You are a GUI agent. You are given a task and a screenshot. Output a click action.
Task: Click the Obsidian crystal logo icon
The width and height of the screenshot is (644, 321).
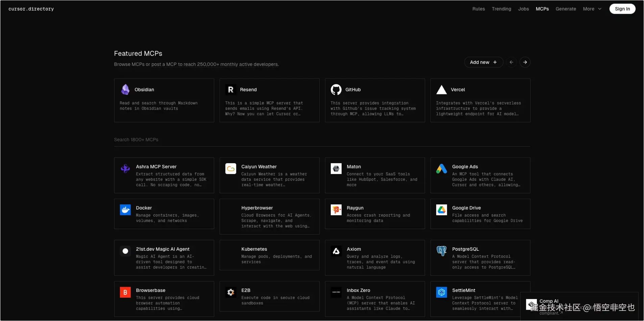[125, 90]
